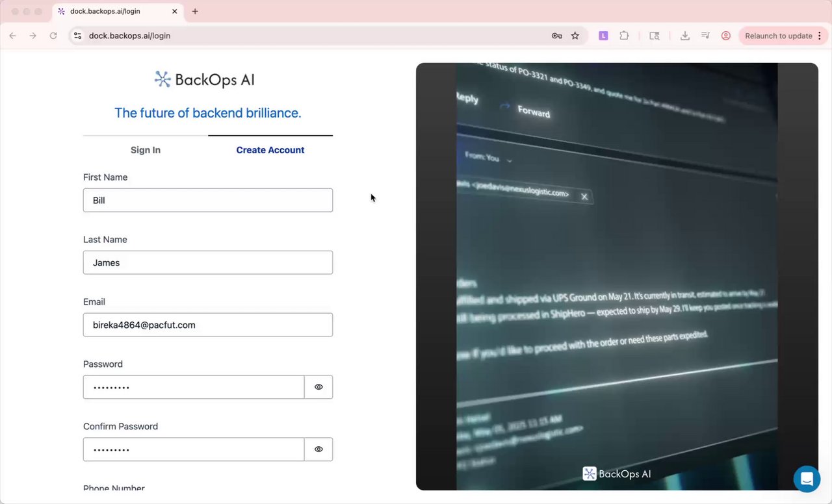832x504 pixels.
Task: Click the back navigation arrow
Action: click(x=13, y=36)
